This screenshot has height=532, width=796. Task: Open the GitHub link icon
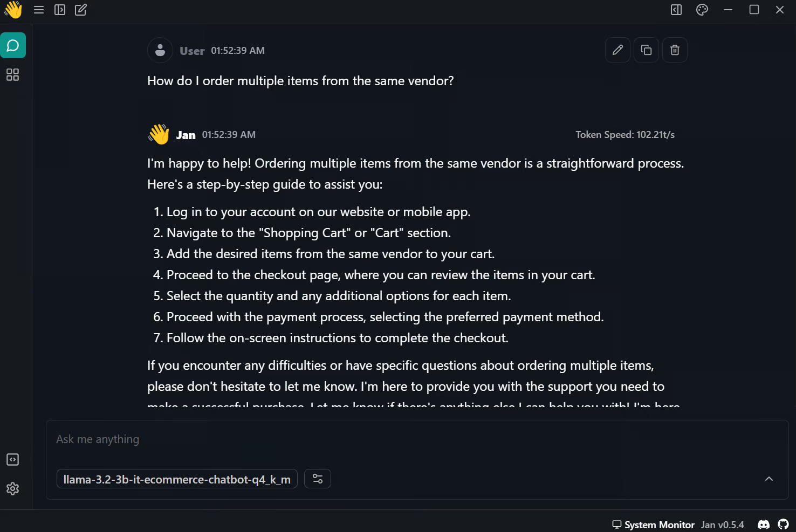tap(784, 524)
